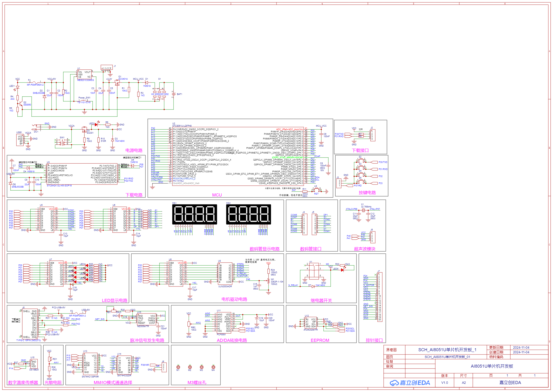Select the AT24C02M/TR chip label

point(311,330)
